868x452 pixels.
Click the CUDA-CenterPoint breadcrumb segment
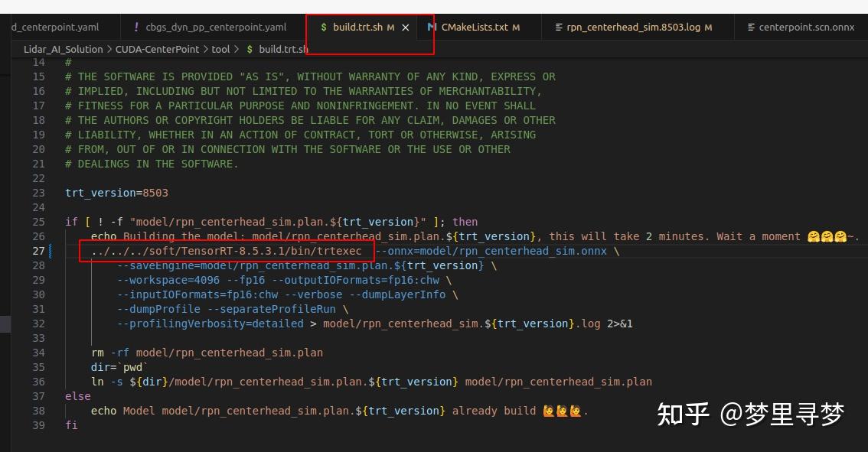click(157, 49)
